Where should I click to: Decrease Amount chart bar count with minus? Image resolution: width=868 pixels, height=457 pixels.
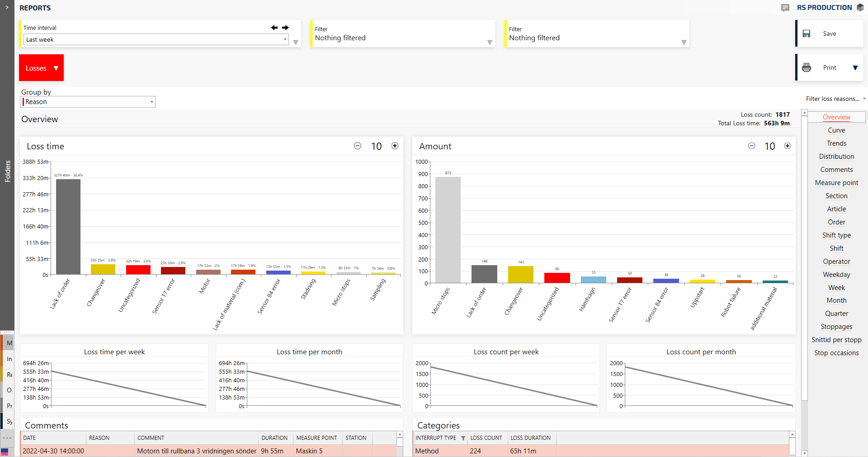coord(751,146)
